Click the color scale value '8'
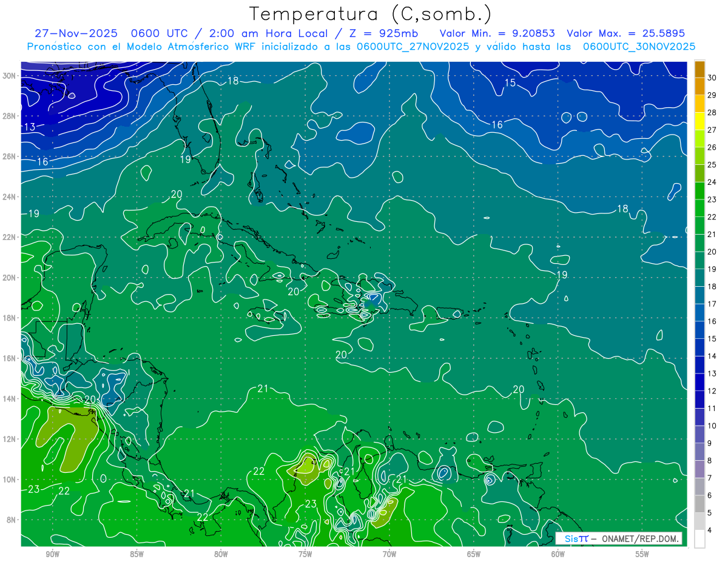This screenshot has height=562, width=728. coord(710,461)
